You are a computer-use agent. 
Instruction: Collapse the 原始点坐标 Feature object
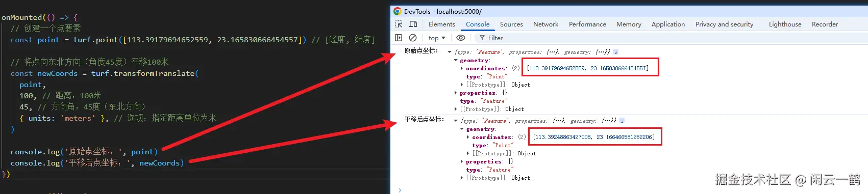click(x=450, y=52)
